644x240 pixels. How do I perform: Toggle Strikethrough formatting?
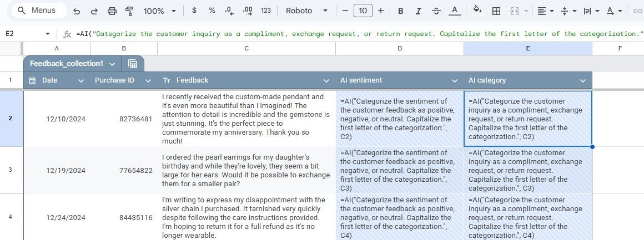pos(436,11)
